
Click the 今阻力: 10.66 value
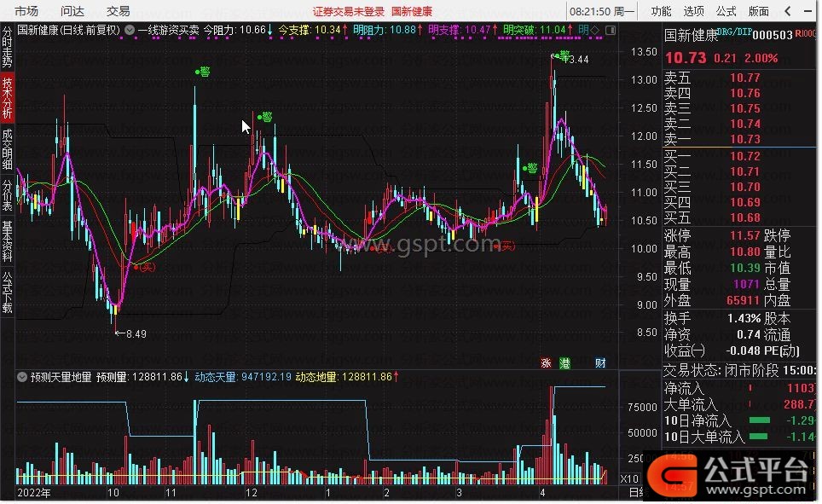pyautogui.click(x=238, y=31)
